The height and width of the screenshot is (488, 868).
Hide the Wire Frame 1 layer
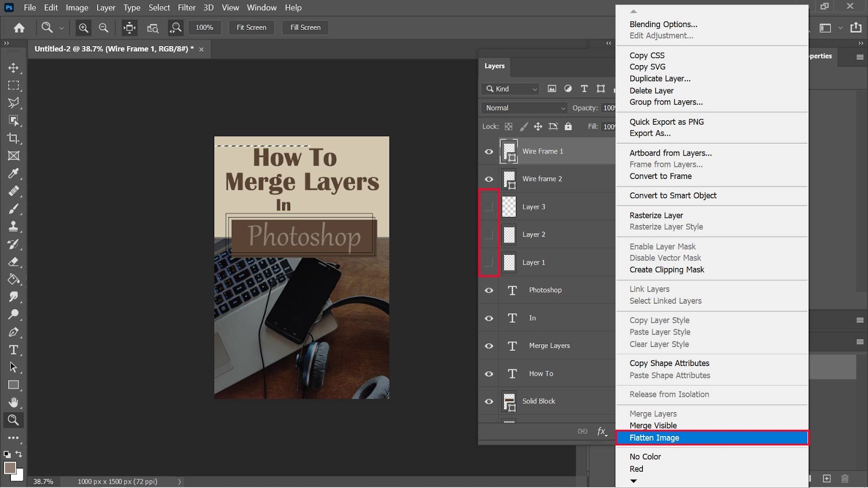[x=489, y=152]
